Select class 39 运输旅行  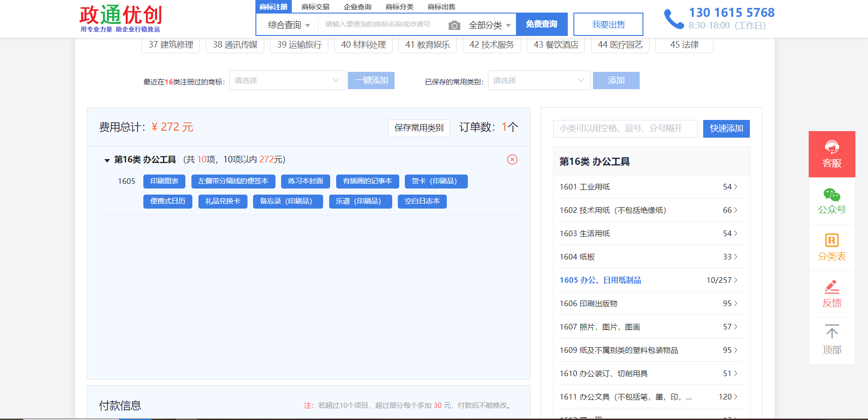(299, 45)
